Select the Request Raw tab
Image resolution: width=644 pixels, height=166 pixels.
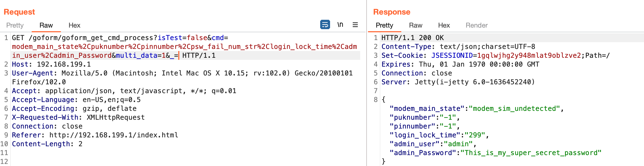pyautogui.click(x=46, y=25)
